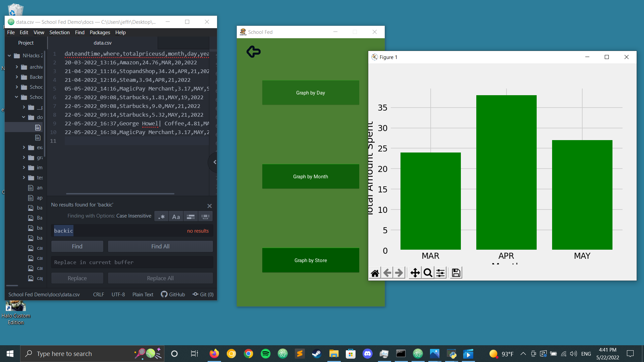The height and width of the screenshot is (362, 644).
Task: Go to the previous view with the left arrow
Action: click(387, 273)
